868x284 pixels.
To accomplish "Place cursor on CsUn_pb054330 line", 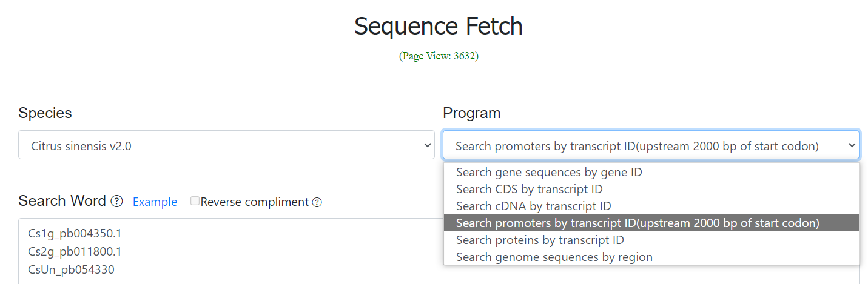I will pos(71,269).
